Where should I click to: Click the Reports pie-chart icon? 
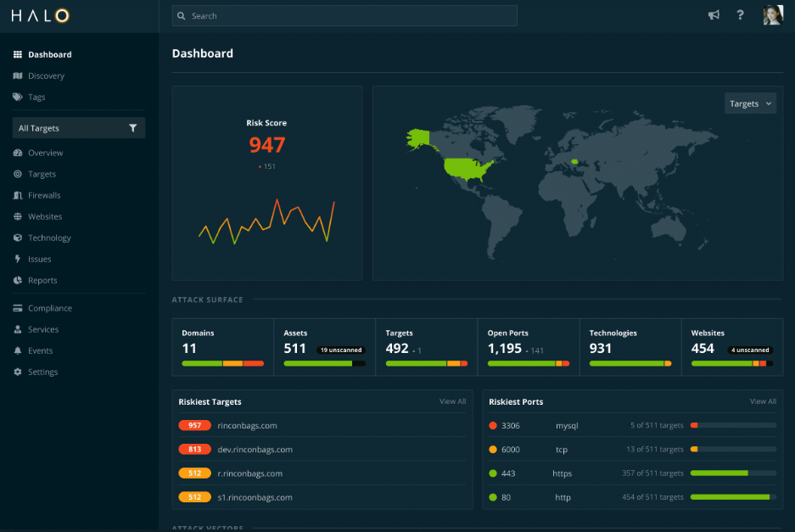[19, 280]
